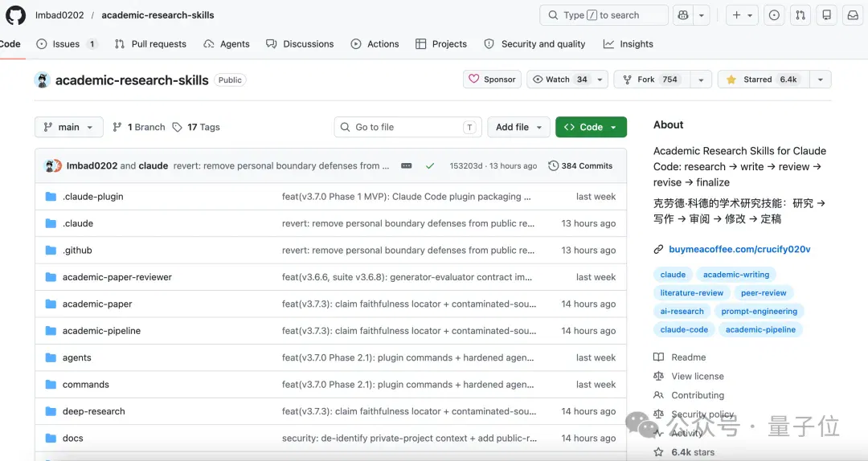Open the pull requests icon in top bar
Image resolution: width=868 pixels, height=461 pixels.
tap(800, 15)
